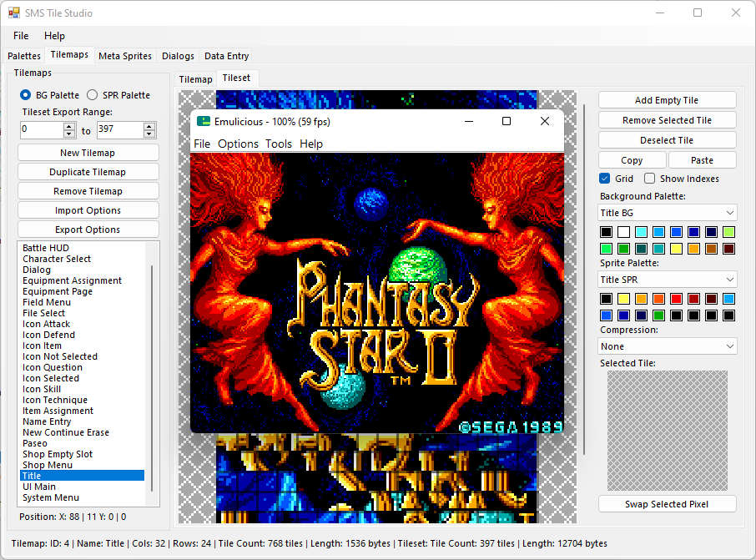Click the Selected Tile preview area

[668, 431]
